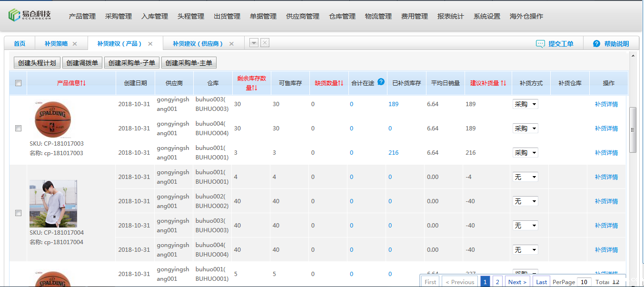Expand 补货方式 dropdown for -4 suggestion row
Viewport: 644px width, 287px height.
[525, 177]
